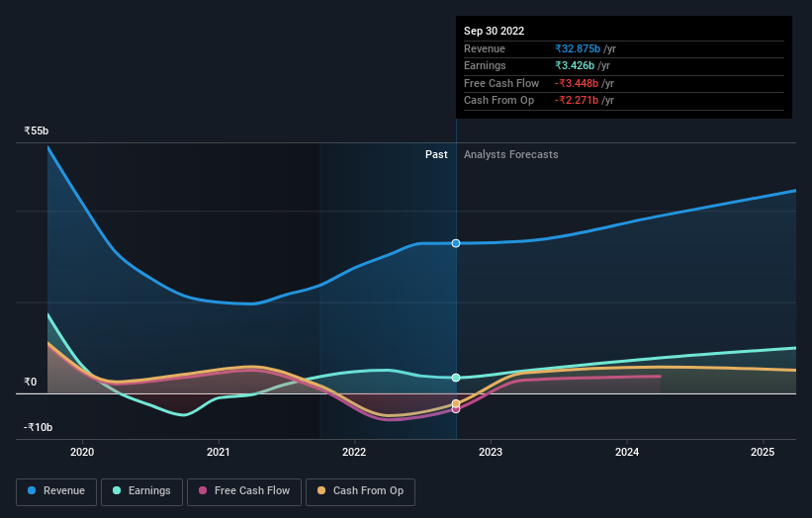Viewport: 812px width, 518px height.
Task: Toggle the Earnings legend series
Action: [x=141, y=491]
